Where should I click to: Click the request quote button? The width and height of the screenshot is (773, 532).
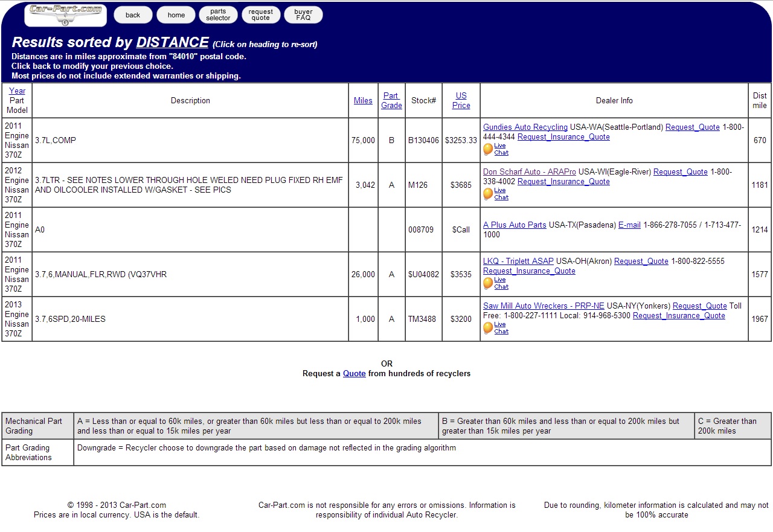tap(261, 15)
